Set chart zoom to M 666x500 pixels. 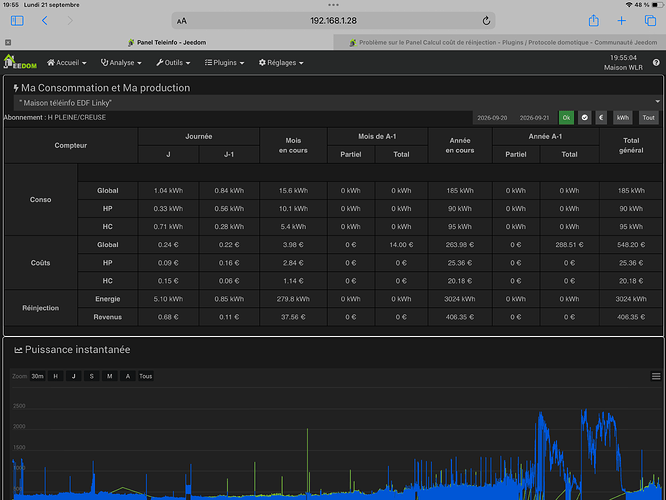pyautogui.click(x=110, y=376)
